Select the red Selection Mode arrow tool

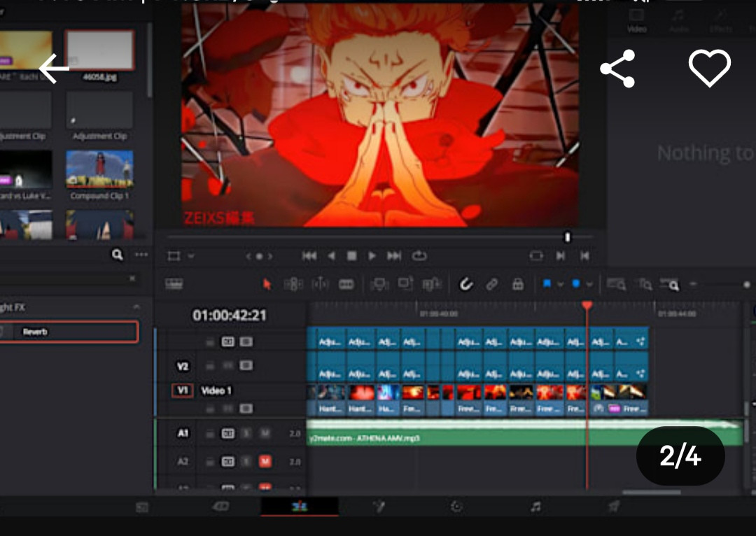pos(267,284)
